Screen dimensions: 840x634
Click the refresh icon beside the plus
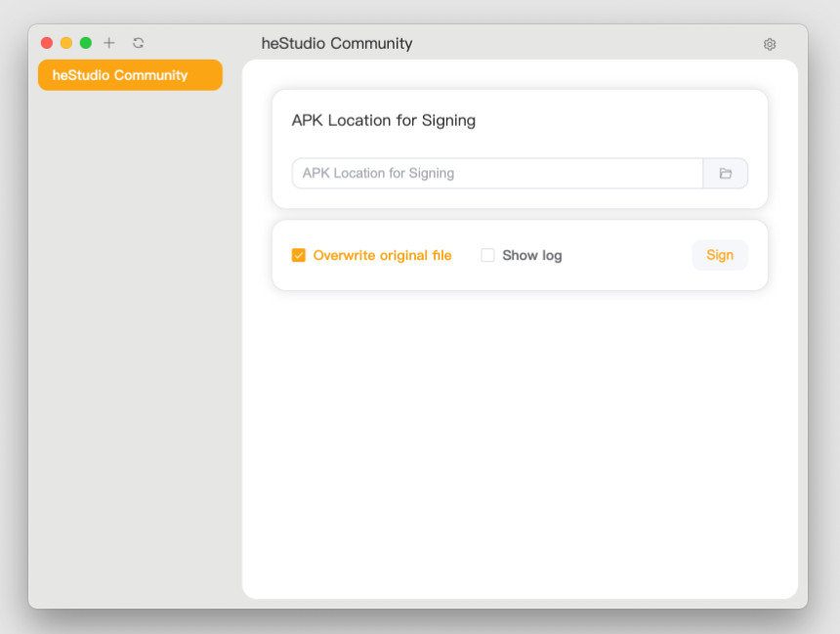(138, 43)
